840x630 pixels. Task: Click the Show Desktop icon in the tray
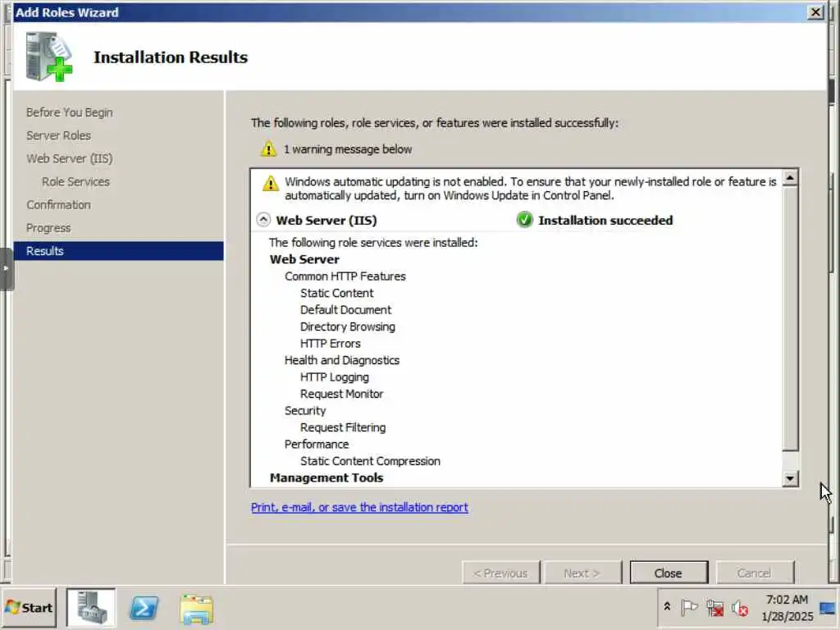[828, 608]
